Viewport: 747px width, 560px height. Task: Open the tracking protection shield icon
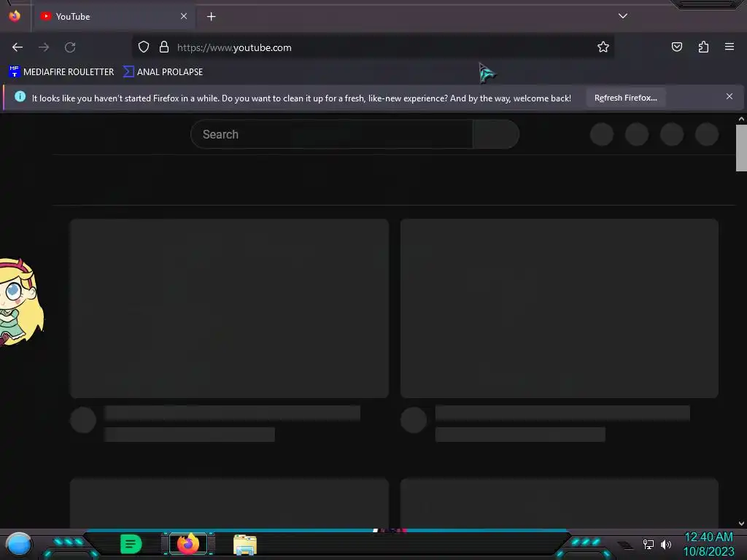[144, 47]
